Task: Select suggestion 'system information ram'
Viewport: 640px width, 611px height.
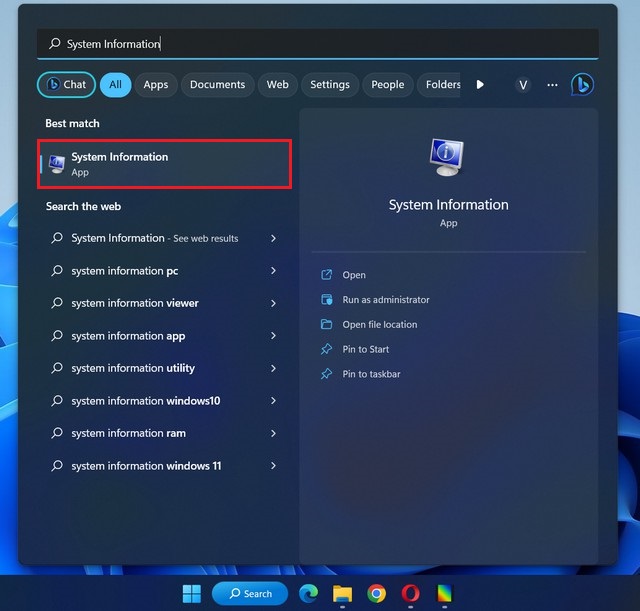Action: (164, 433)
